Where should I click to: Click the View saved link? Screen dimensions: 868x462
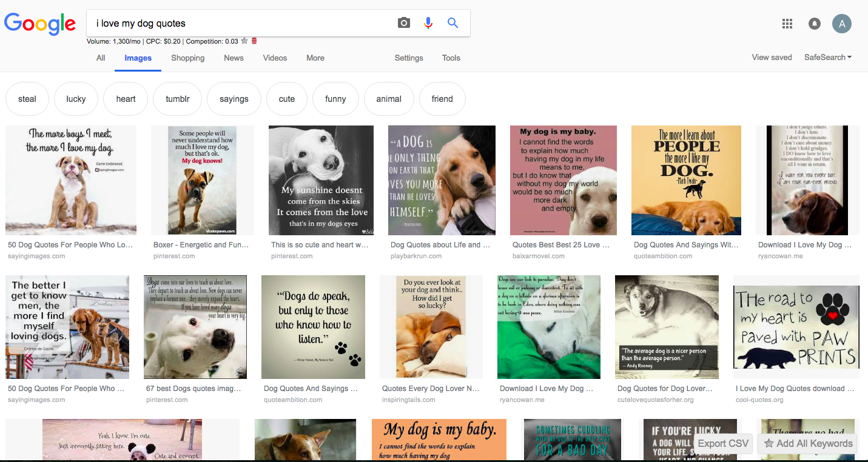point(772,58)
